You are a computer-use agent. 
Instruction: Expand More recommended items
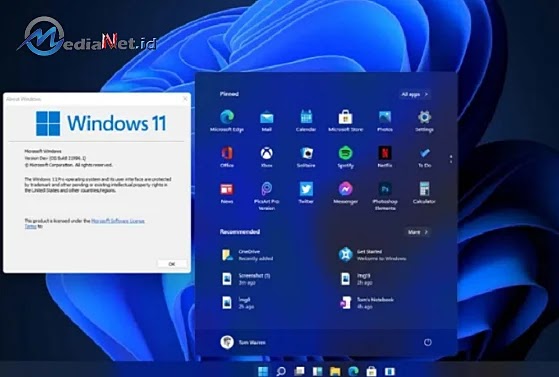click(417, 232)
